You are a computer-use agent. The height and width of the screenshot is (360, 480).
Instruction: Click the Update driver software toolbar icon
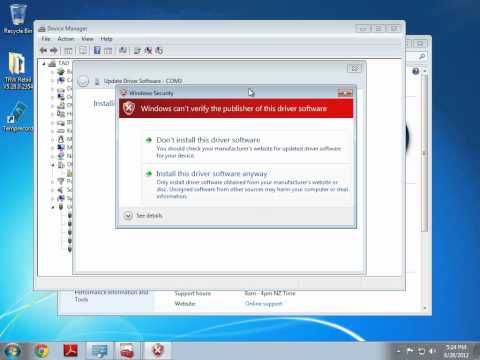click(x=137, y=51)
